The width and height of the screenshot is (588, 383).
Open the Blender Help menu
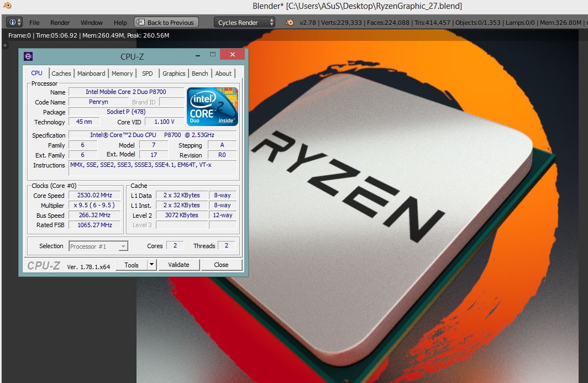point(120,23)
